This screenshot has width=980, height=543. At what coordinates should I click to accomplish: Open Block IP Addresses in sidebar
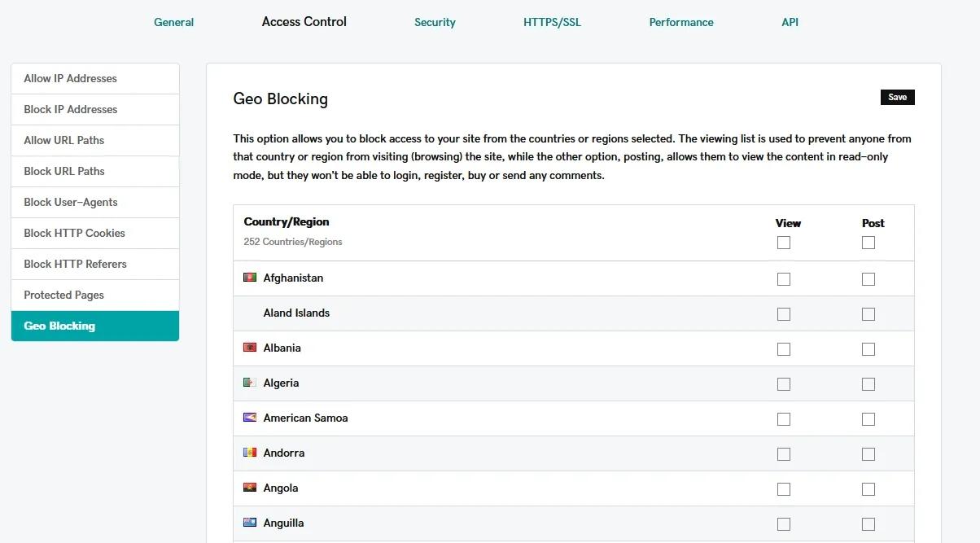(71, 109)
